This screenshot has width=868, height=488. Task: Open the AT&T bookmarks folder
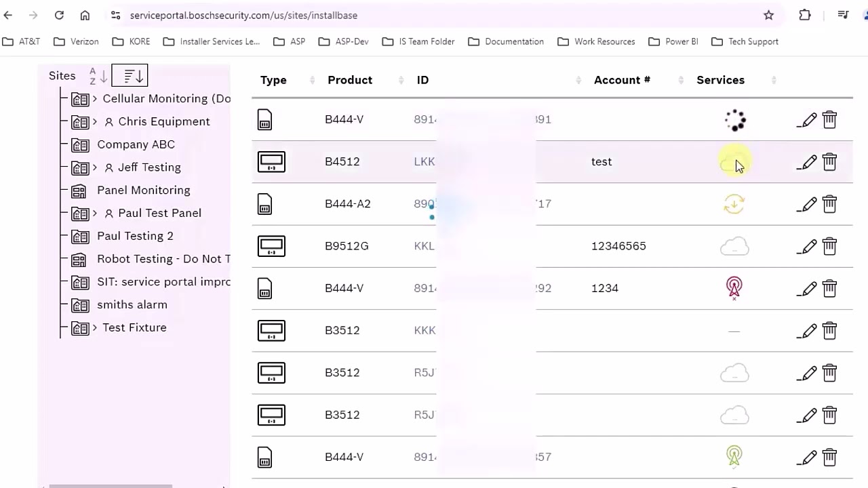click(21, 41)
